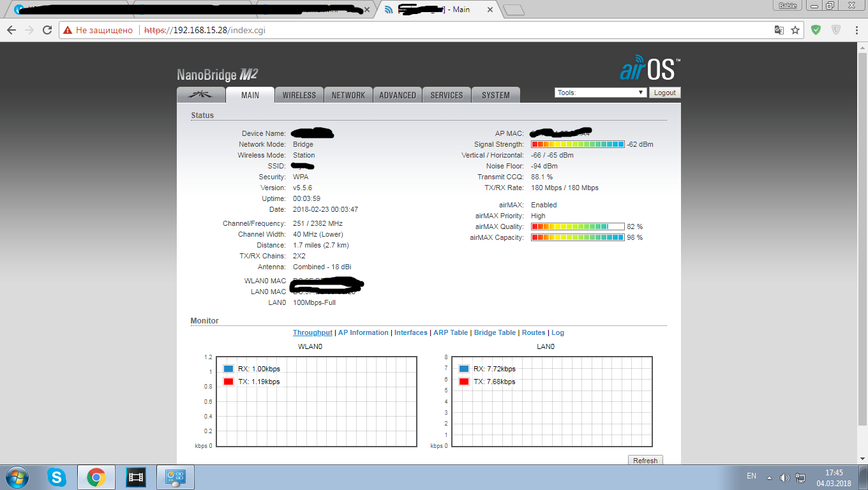Click the Transmit CCQ 88.1 % value
The image size is (868, 490).
click(x=542, y=177)
